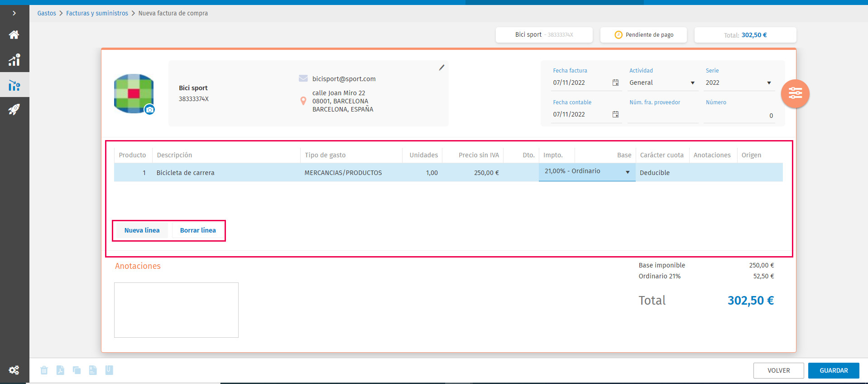Image resolution: width=868 pixels, height=384 pixels.
Task: Open the expenses chart sidebar icon
Action: [14, 85]
